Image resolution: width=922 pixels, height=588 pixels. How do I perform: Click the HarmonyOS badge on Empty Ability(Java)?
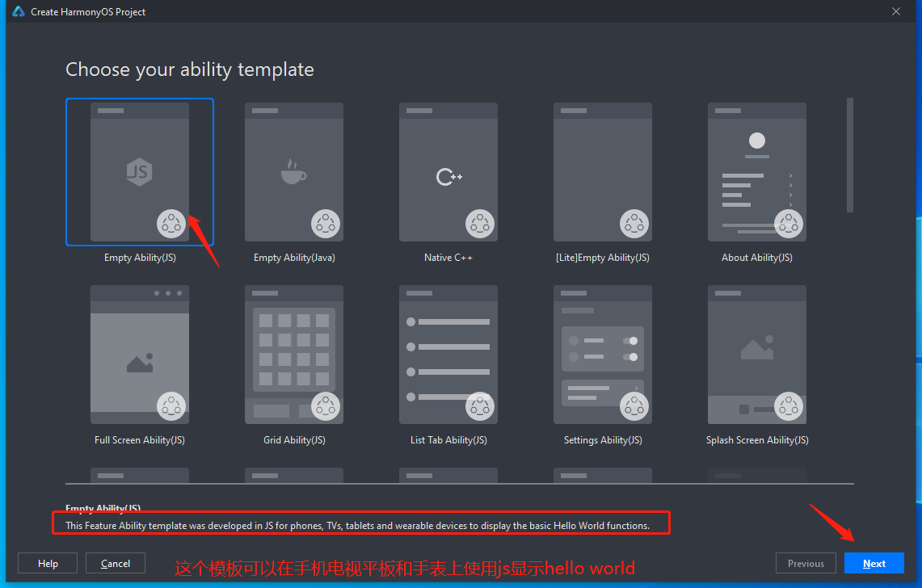[x=326, y=224]
